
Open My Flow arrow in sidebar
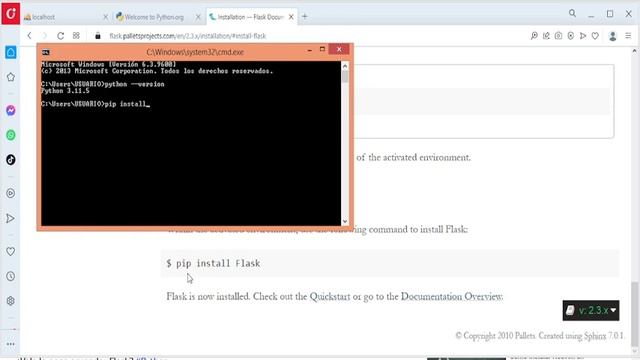[x=11, y=218]
